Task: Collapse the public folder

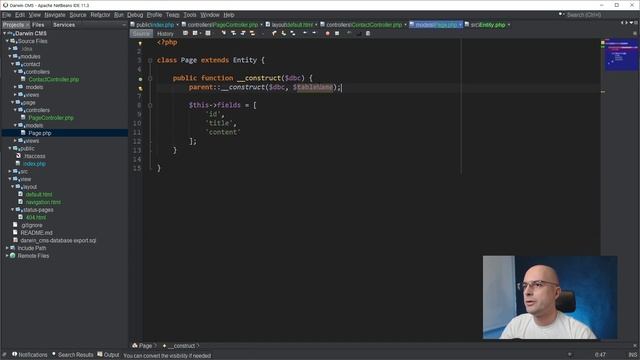Action: [10, 149]
